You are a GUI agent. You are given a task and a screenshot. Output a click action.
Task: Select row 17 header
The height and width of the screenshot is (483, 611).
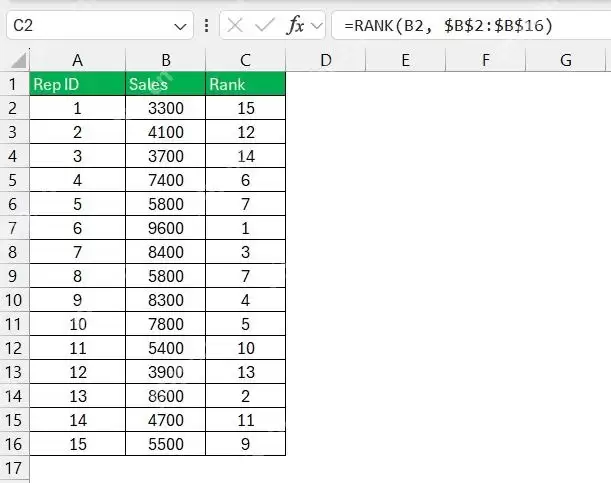[x=14, y=468]
